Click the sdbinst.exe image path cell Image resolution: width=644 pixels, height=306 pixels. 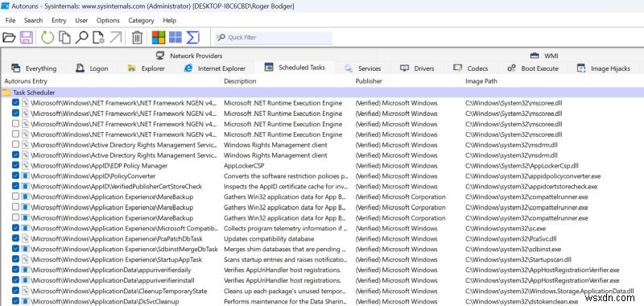[513, 249]
